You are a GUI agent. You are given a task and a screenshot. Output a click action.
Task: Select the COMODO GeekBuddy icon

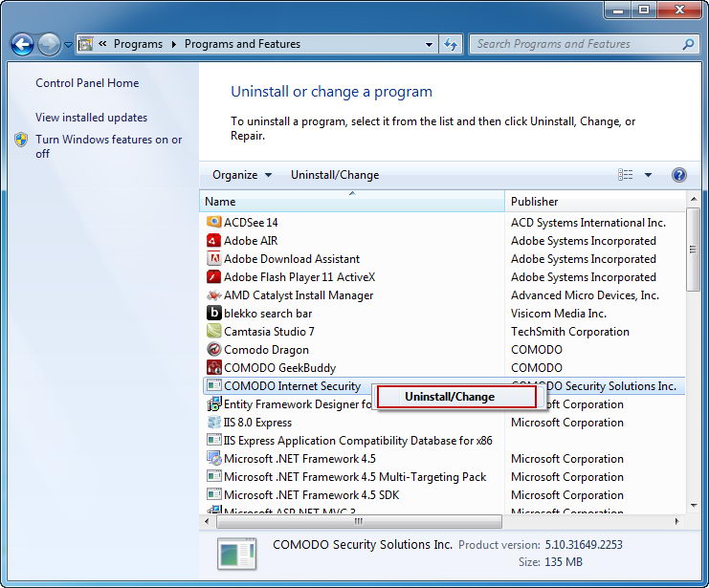(x=214, y=367)
